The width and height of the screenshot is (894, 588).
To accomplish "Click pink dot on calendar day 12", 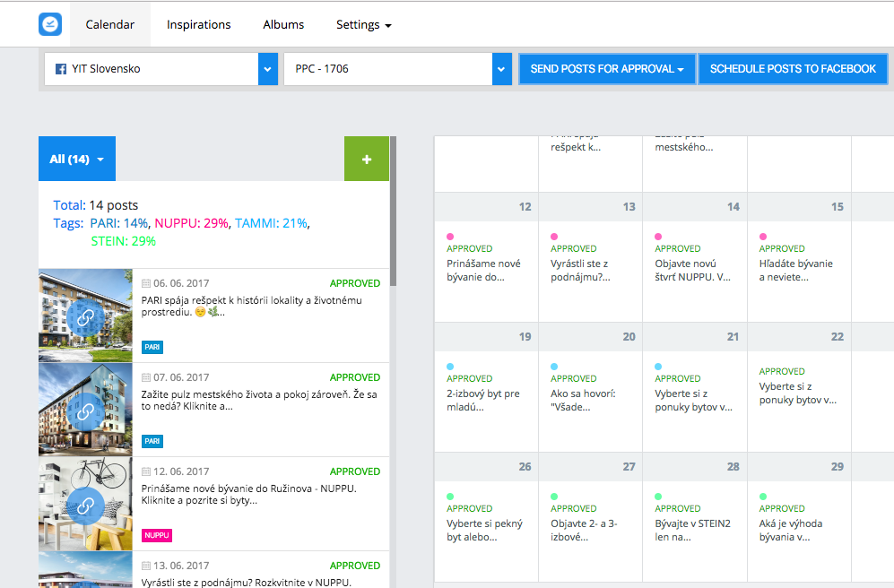I will pos(450,237).
